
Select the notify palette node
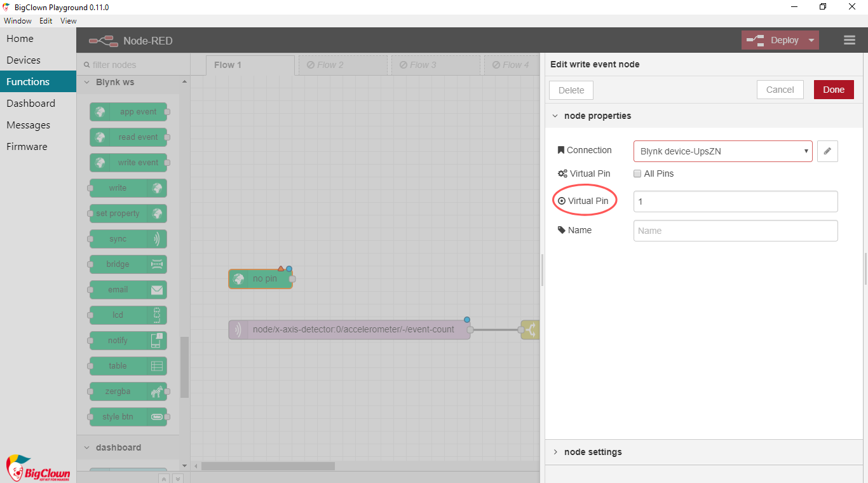tap(128, 341)
